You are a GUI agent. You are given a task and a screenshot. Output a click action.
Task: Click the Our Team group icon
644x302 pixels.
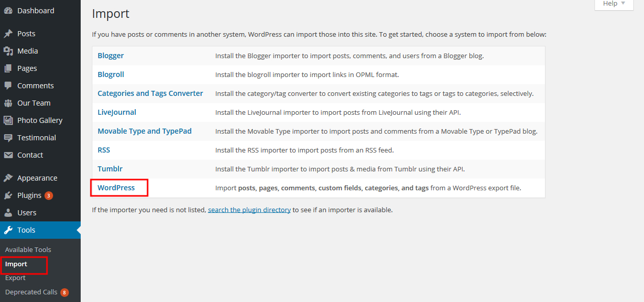[x=8, y=103]
